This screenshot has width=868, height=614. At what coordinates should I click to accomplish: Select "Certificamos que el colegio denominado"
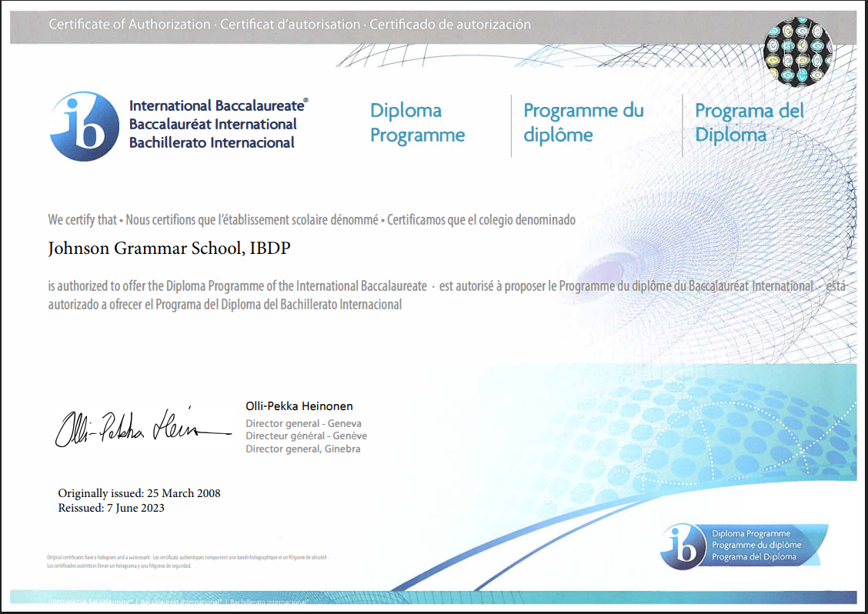pos(481,220)
